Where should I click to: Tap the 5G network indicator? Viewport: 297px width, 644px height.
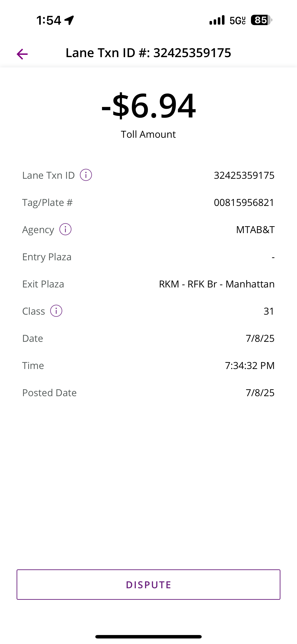[x=238, y=20]
